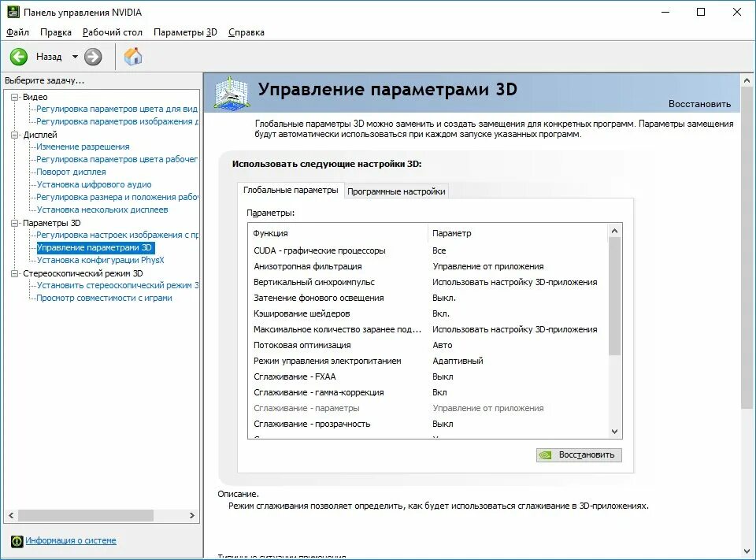Click main panel scroll-up arrow
This screenshot has width=756, height=560.
[747, 80]
